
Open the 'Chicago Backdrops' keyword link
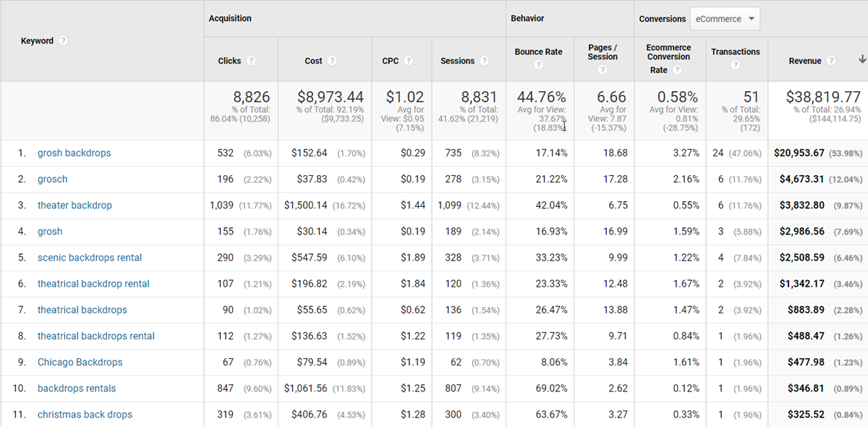coord(80,362)
